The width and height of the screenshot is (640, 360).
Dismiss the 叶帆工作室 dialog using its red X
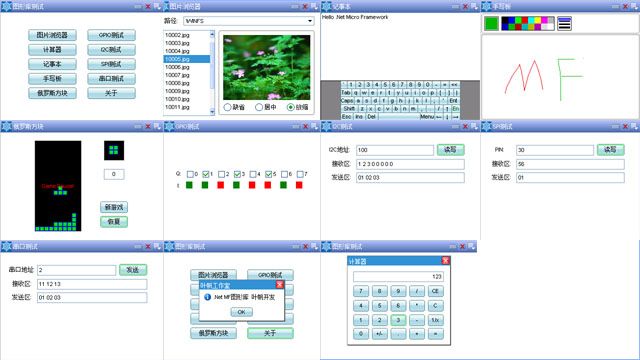(x=280, y=284)
